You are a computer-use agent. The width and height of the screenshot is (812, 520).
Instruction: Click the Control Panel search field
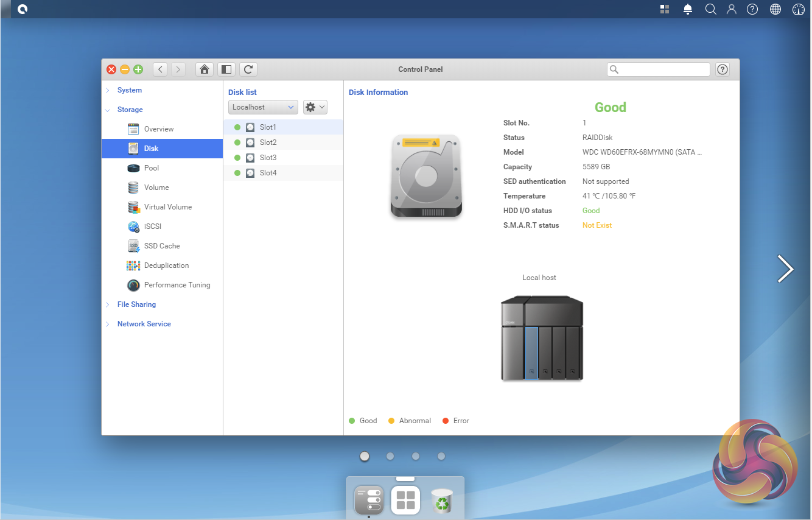[x=663, y=69]
